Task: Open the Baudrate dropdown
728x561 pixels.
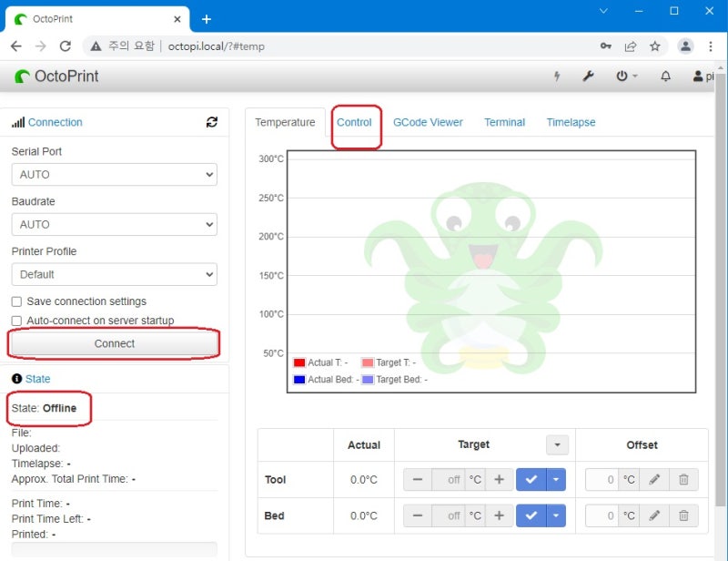Action: 114,224
